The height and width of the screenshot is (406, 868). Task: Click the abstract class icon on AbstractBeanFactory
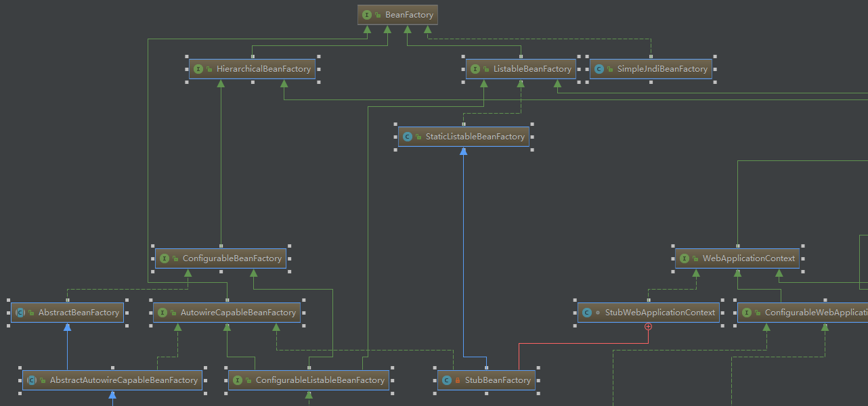(20, 312)
